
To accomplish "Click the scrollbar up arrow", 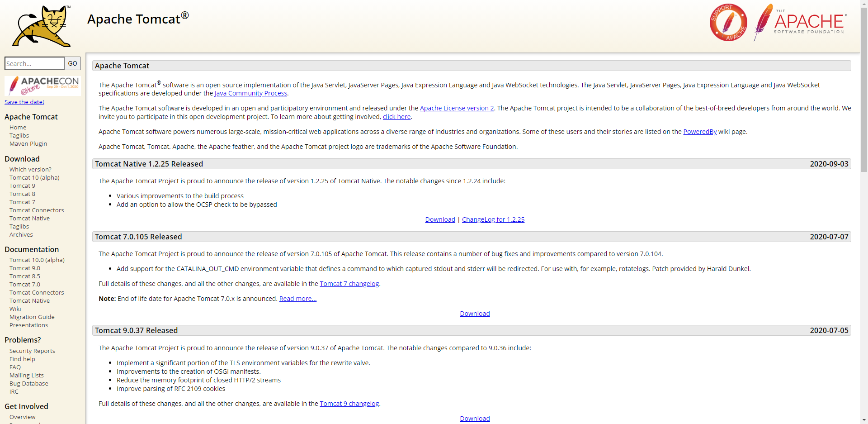I will pos(864,4).
